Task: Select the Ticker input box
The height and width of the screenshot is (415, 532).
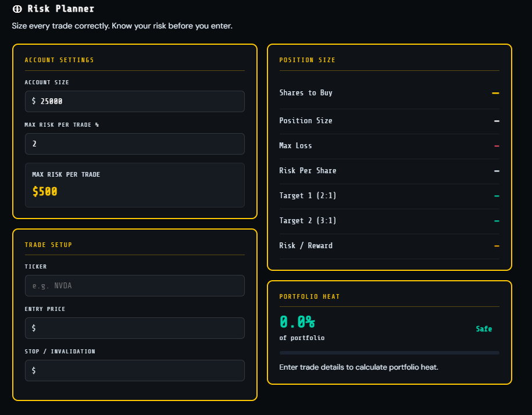Action: [x=135, y=285]
